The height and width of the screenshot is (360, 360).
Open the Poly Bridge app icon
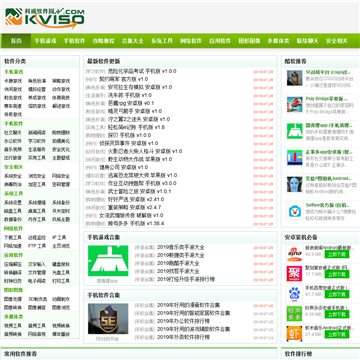click(x=294, y=105)
